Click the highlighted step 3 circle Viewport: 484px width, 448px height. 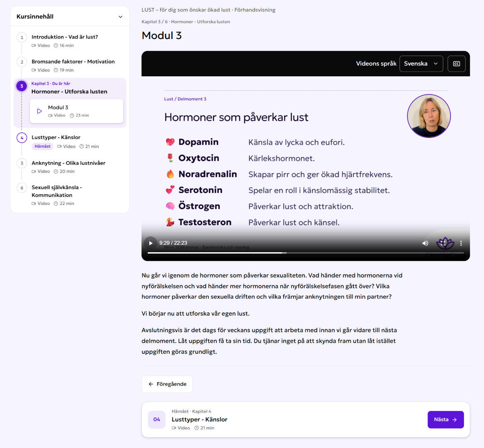(x=22, y=86)
